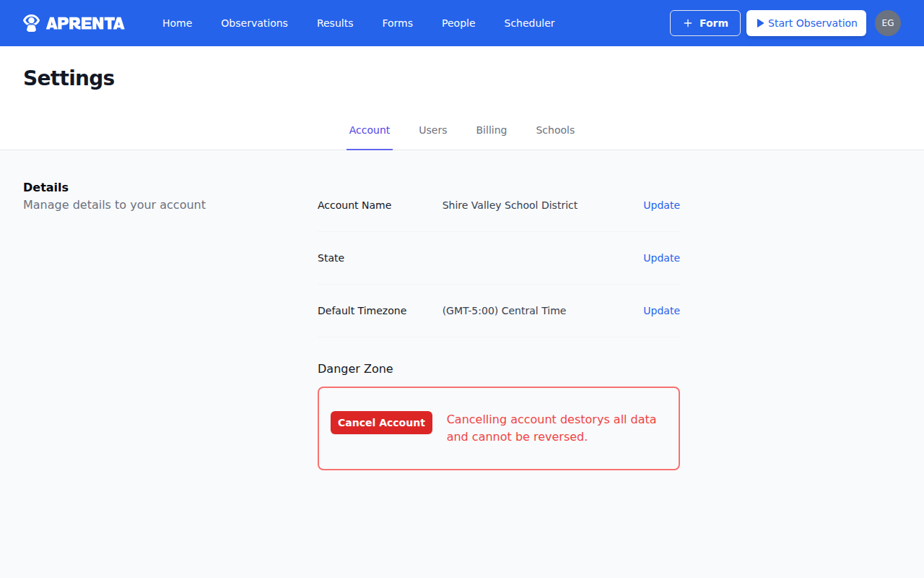Navigate to the Observations page
The height and width of the screenshot is (578, 924).
click(254, 23)
